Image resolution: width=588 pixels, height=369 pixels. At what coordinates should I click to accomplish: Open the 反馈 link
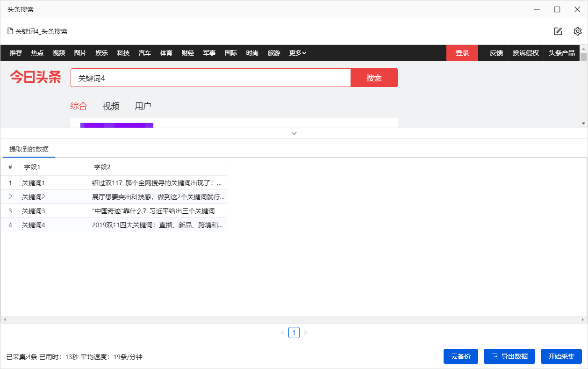point(496,53)
